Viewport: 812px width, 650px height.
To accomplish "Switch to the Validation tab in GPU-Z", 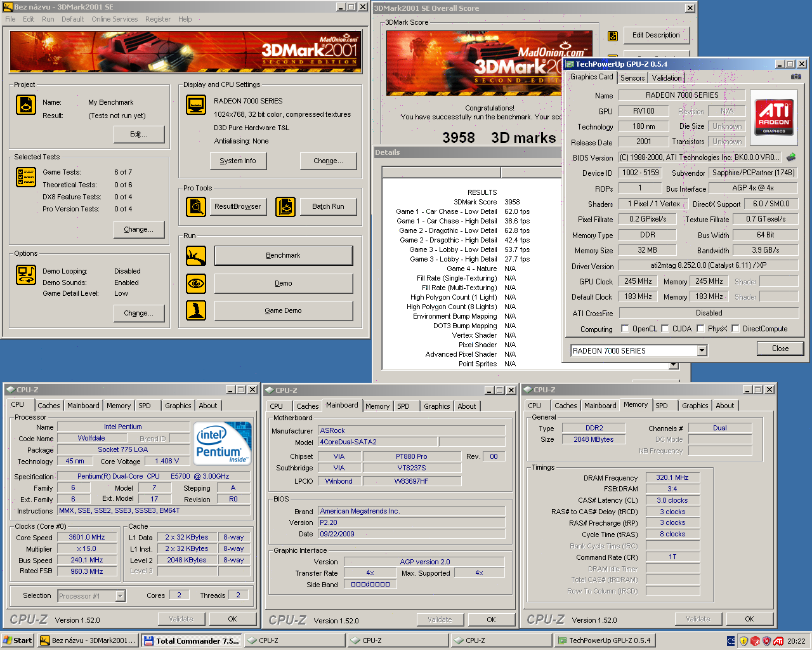I will point(667,78).
